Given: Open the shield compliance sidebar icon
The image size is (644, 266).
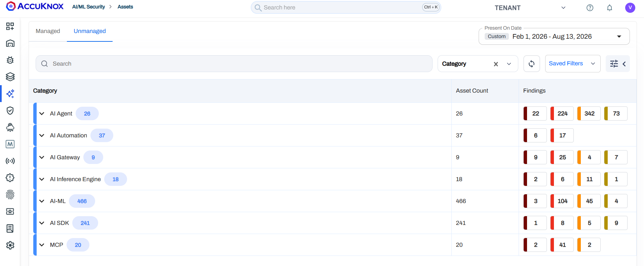Looking at the screenshot, I should [10, 110].
